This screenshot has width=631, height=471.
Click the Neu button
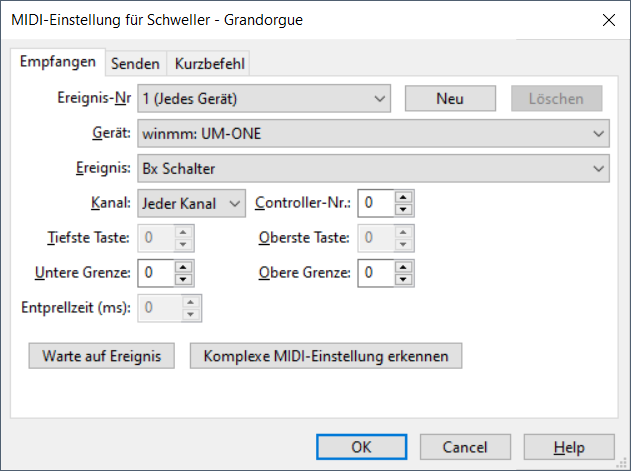tap(450, 98)
